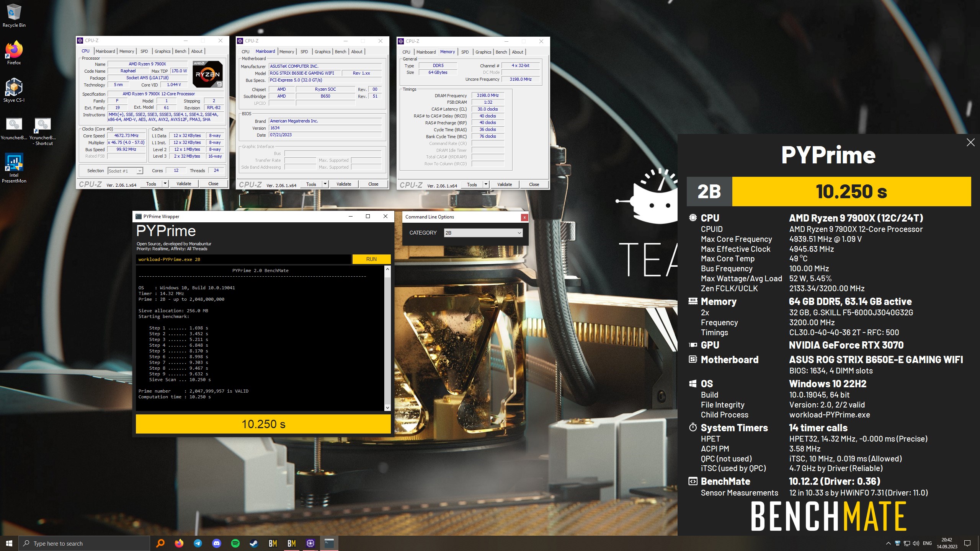This screenshot has height=551, width=980.
Task: Click the taskbar clock showing 20:42
Action: point(947,543)
